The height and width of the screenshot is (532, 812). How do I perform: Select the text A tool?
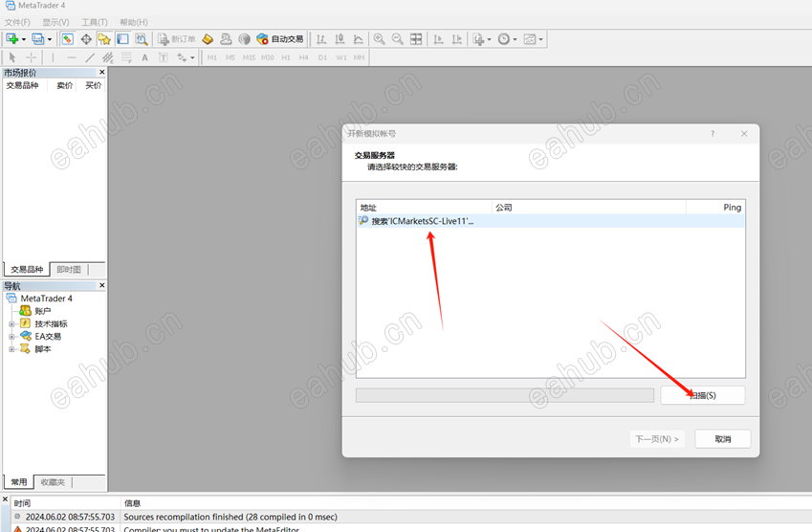[x=145, y=57]
